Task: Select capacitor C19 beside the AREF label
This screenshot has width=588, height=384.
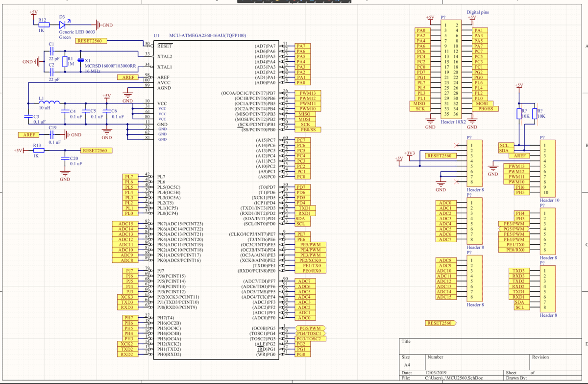Action: click(52, 134)
